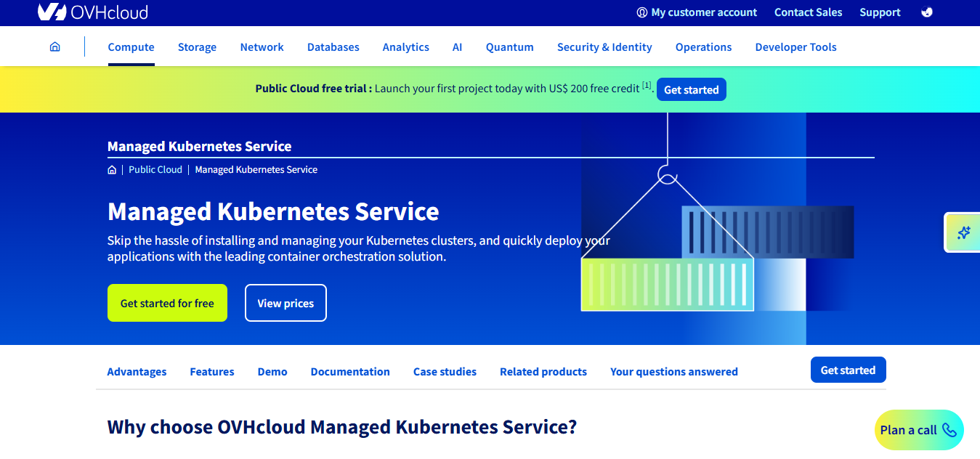Jump to the Related products section
The height and width of the screenshot is (459, 980).
543,372
